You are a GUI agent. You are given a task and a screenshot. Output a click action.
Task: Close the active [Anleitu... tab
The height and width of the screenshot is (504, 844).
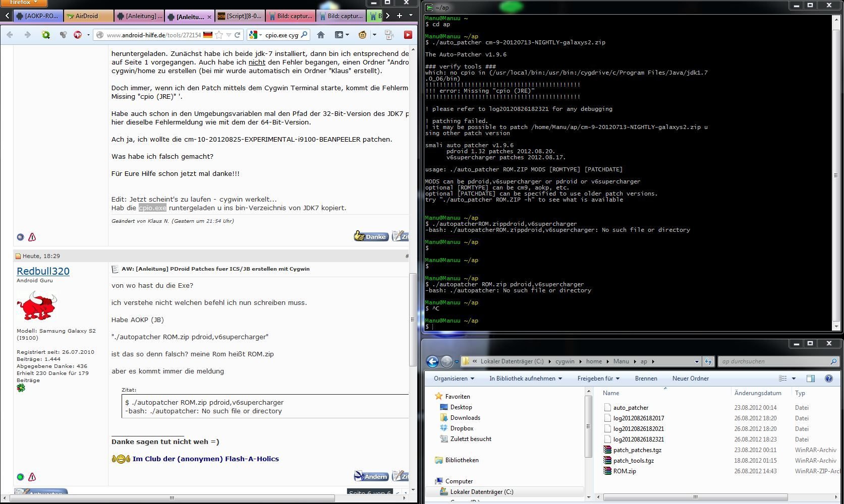tap(209, 17)
